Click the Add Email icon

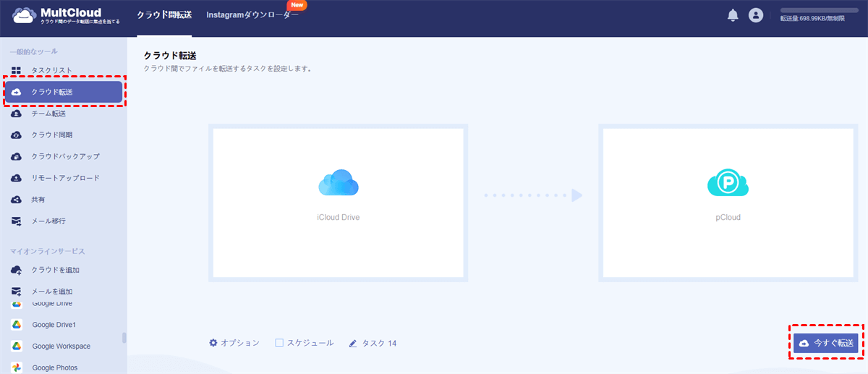coord(16,292)
